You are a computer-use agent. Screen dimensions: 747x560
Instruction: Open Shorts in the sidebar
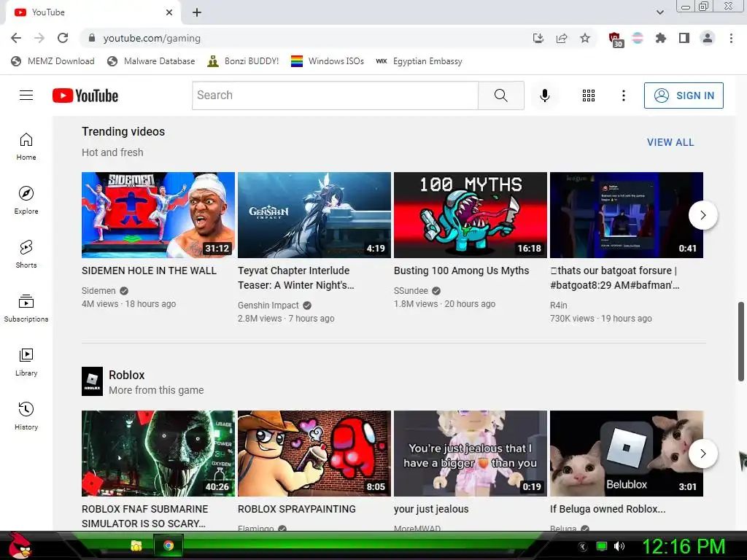[x=26, y=254]
